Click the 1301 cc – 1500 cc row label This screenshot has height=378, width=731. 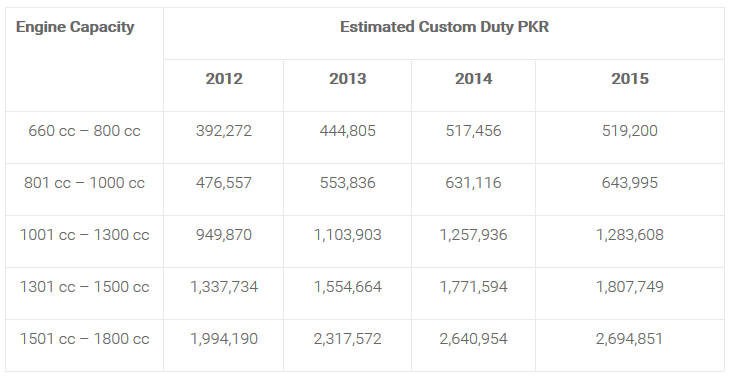point(84,286)
